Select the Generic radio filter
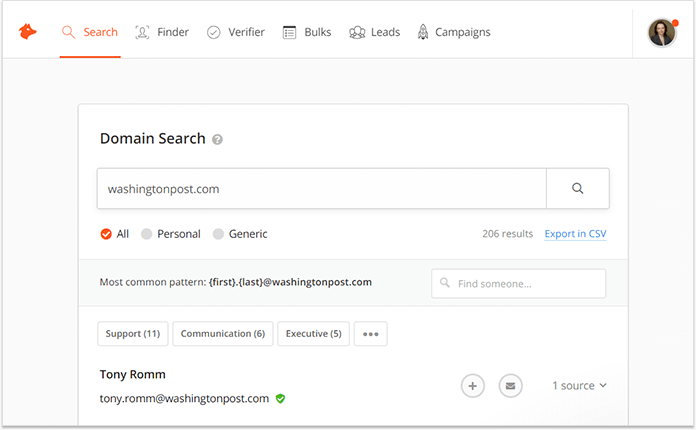696x430 pixels. [x=218, y=234]
